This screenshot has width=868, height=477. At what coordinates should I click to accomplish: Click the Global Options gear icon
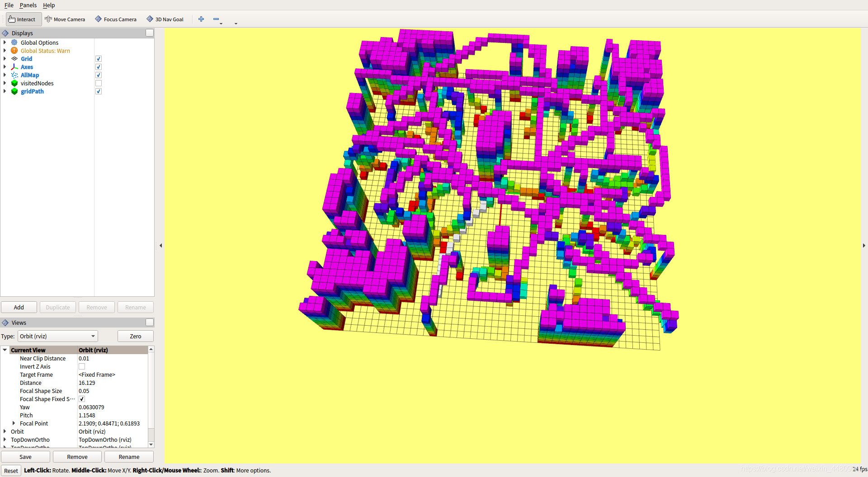[14, 42]
